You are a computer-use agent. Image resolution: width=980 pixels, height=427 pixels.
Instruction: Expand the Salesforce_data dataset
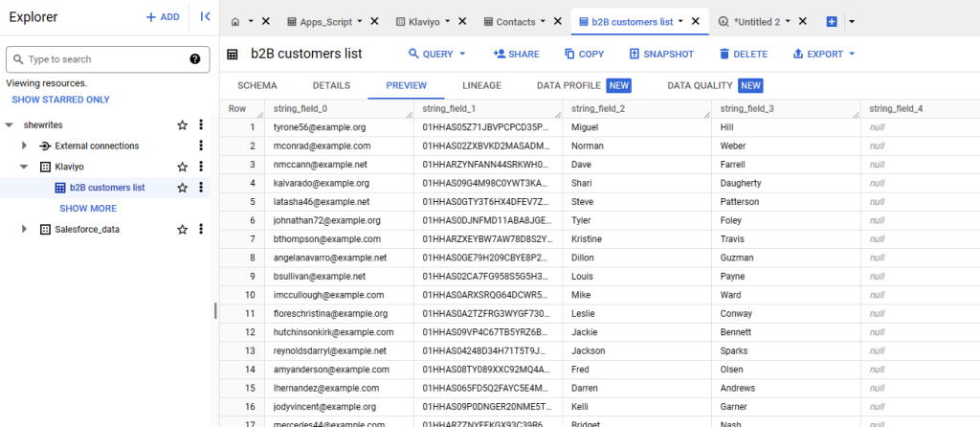[24, 230]
